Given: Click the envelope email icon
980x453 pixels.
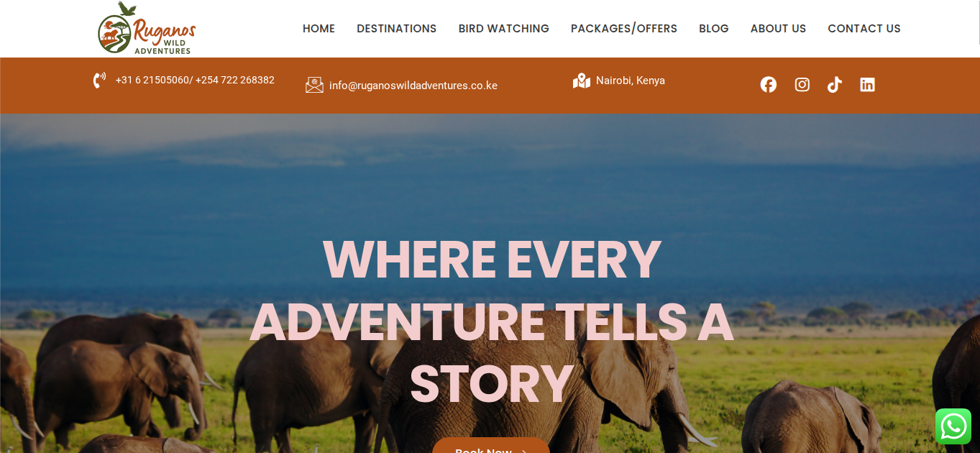Looking at the screenshot, I should [x=314, y=85].
